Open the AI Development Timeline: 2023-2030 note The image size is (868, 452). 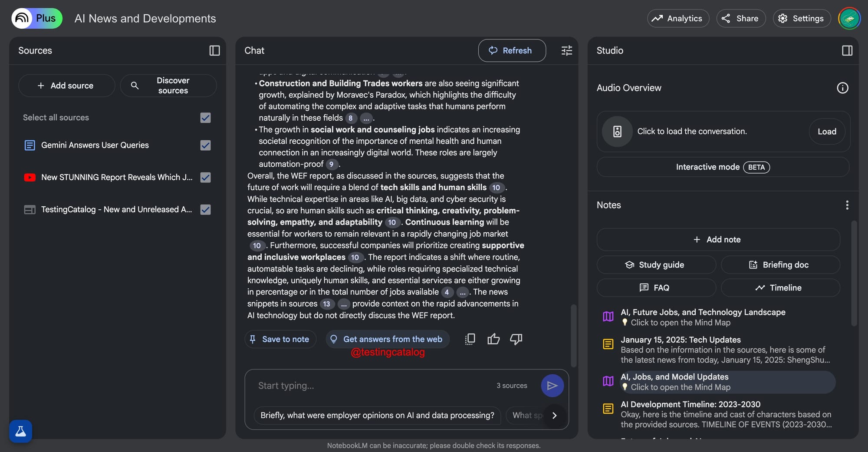click(x=718, y=414)
